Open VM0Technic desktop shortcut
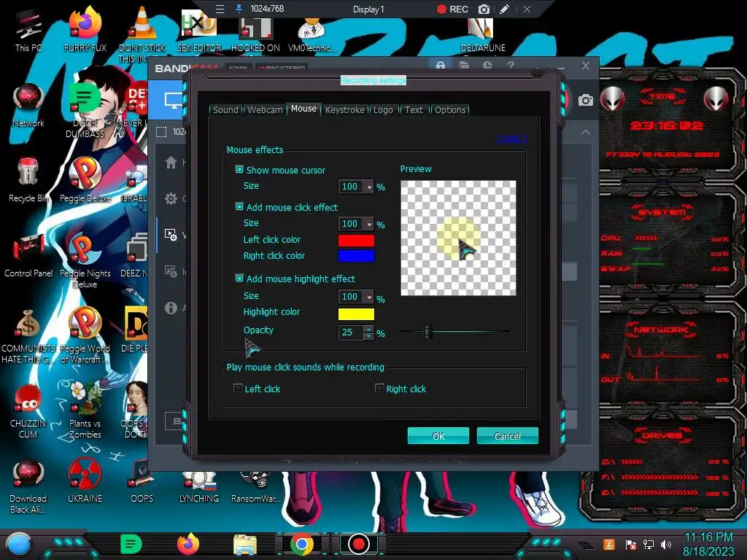Viewport: 747px width, 560px height. (x=311, y=35)
